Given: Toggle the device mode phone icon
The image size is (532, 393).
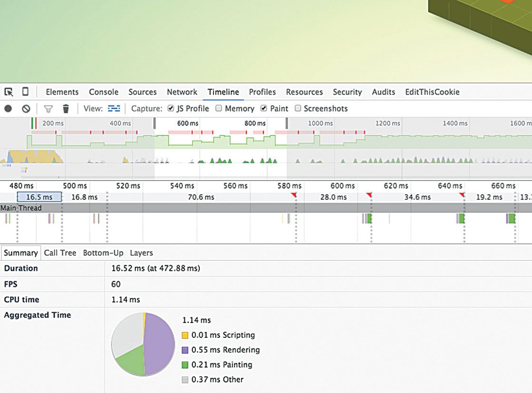Looking at the screenshot, I should 25,92.
